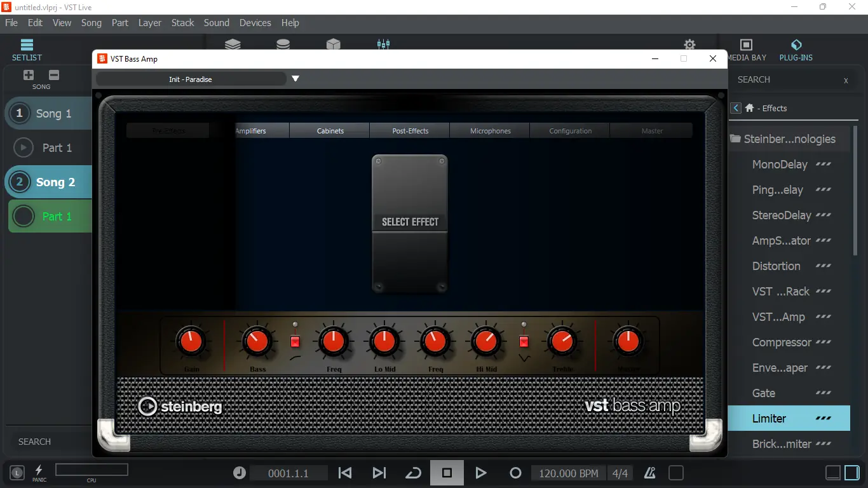The height and width of the screenshot is (488, 868).
Task: Click the Record button in the transport
Action: point(515,473)
